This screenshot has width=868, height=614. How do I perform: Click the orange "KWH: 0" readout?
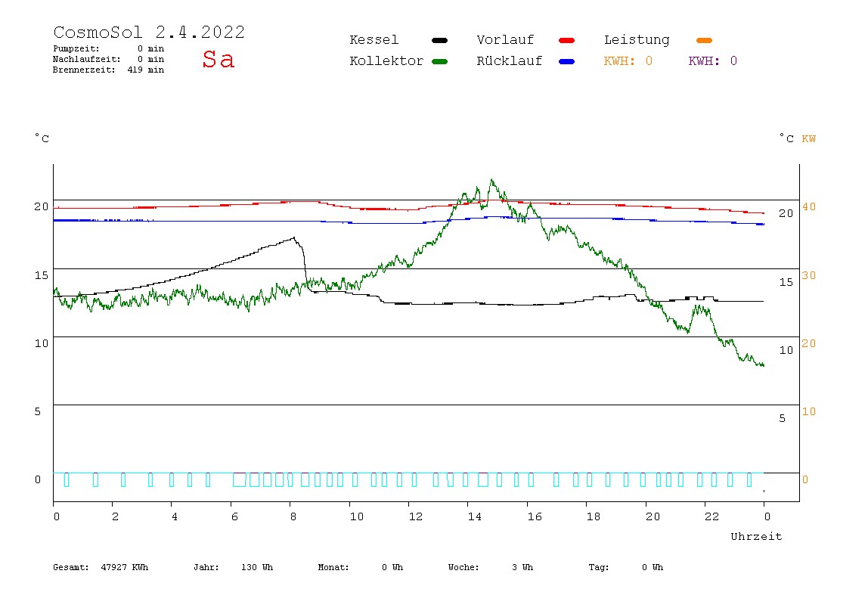point(628,61)
